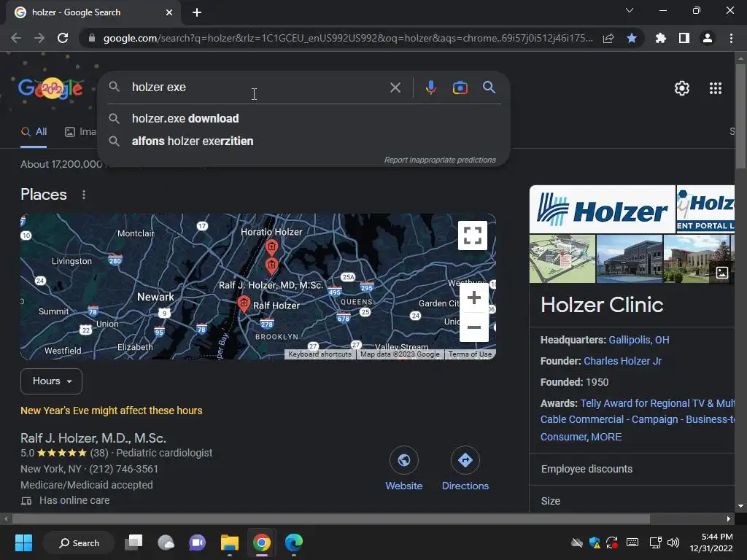Submit search with magnifier button
The width and height of the screenshot is (747, 560).
(489, 87)
